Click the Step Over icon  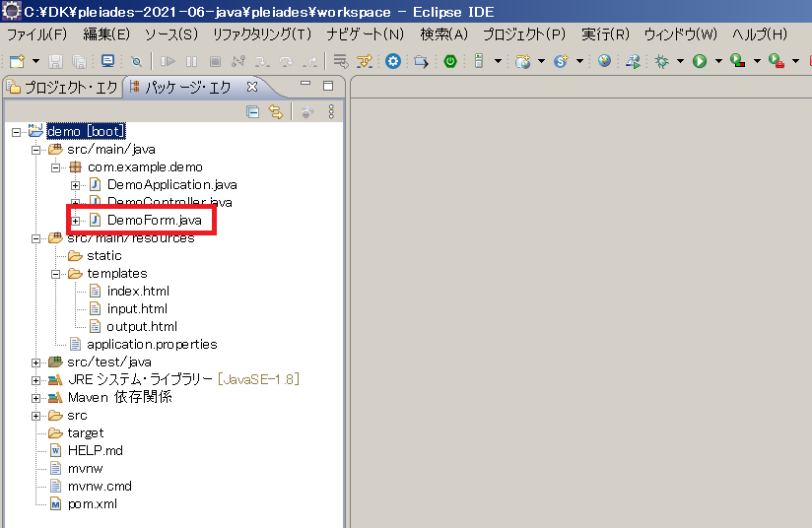click(x=286, y=62)
